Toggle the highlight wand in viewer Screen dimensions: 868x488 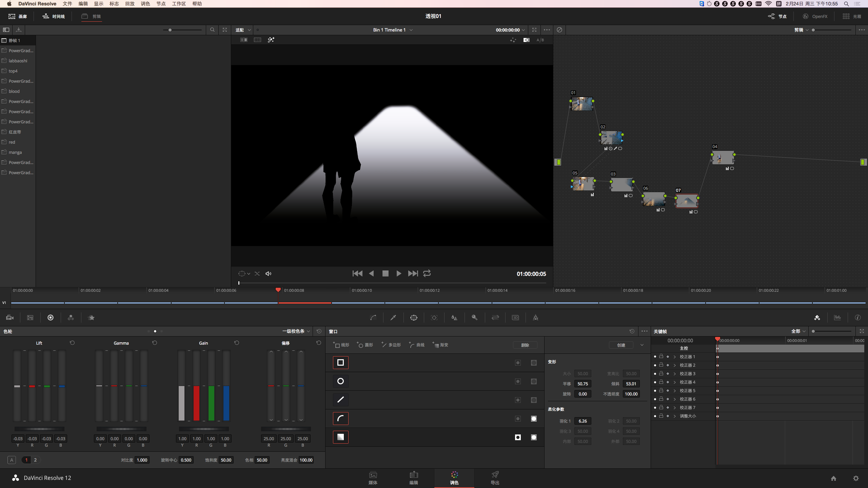(x=271, y=40)
